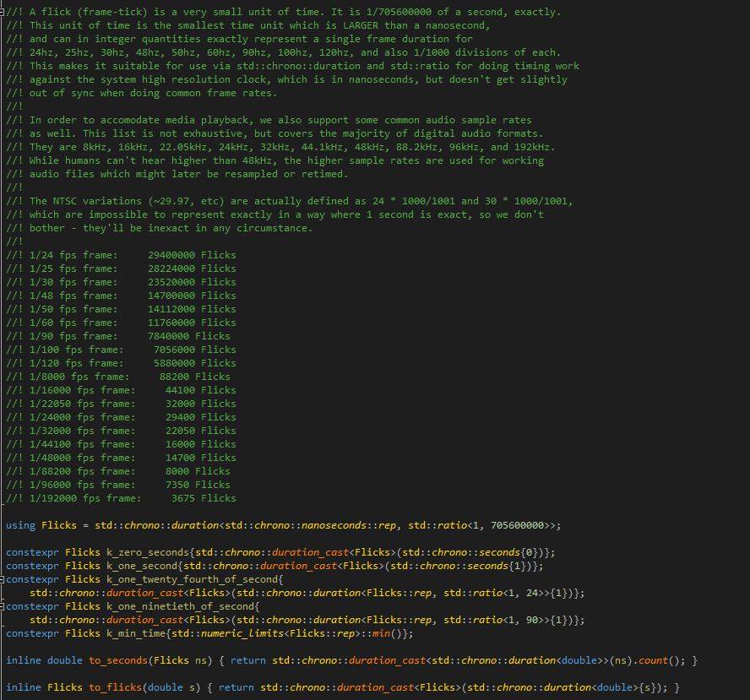Click 'nanoseconds' in the using declaration
Image resolution: width=750 pixels, height=700 pixels.
click(334, 525)
